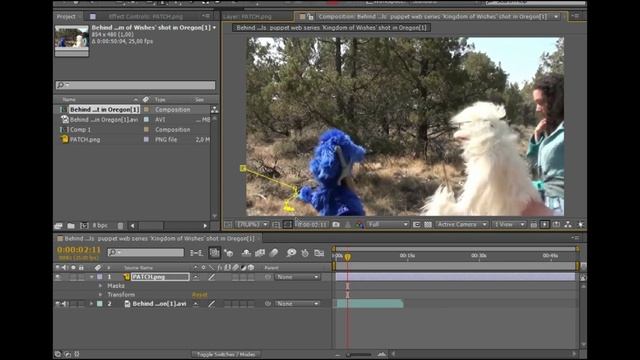Toggle draft 3D icon in timeline

(229, 253)
